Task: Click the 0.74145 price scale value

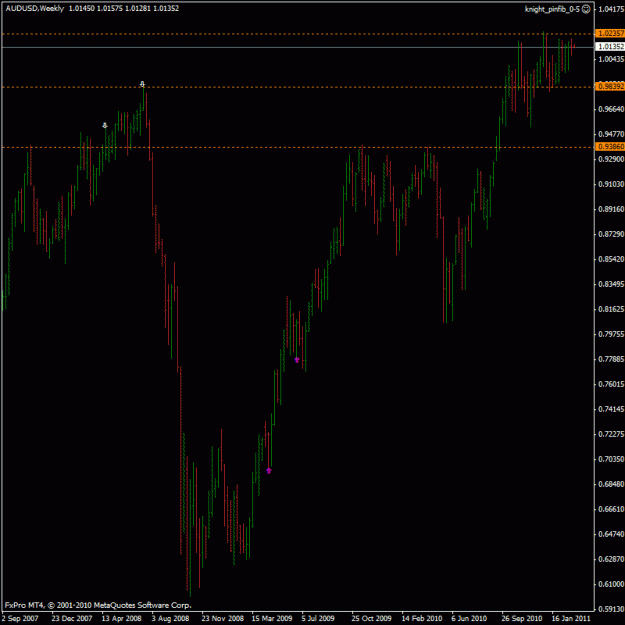Action: 611,409
